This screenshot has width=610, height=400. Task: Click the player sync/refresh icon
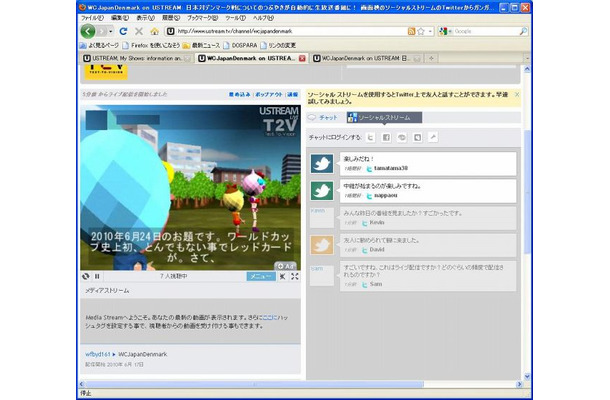point(86,276)
